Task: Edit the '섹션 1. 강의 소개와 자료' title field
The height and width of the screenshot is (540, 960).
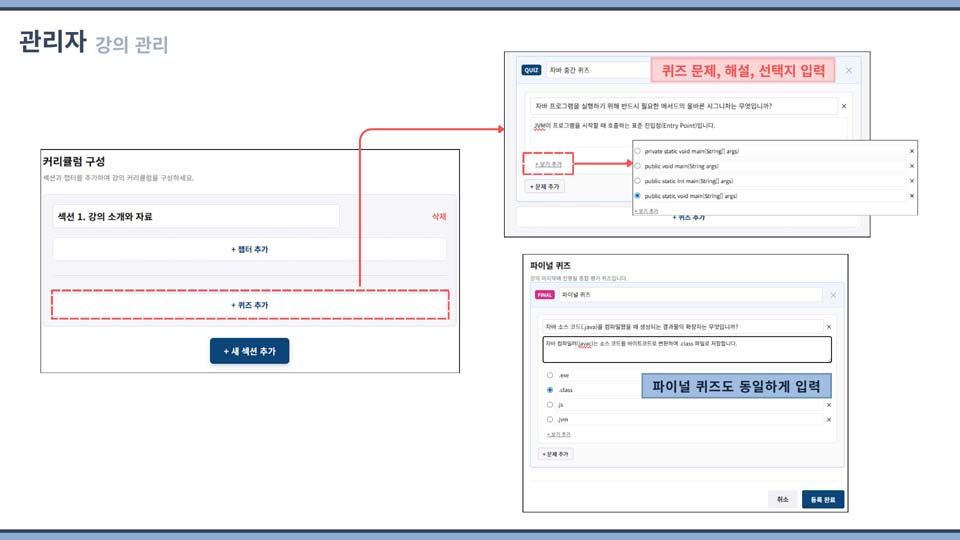Action: (196, 216)
